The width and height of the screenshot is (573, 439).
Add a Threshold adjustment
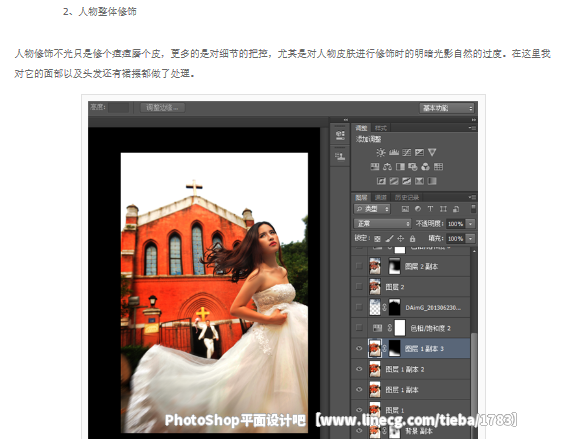[406, 181]
